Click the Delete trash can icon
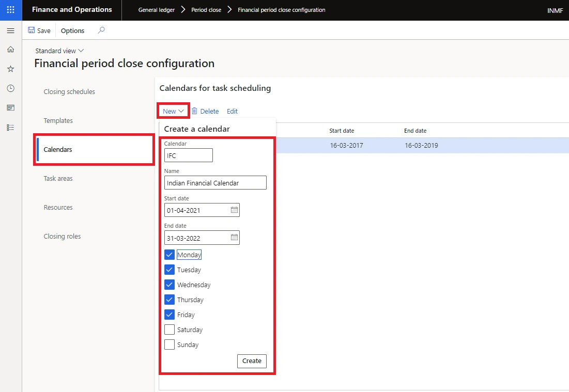 pos(194,111)
